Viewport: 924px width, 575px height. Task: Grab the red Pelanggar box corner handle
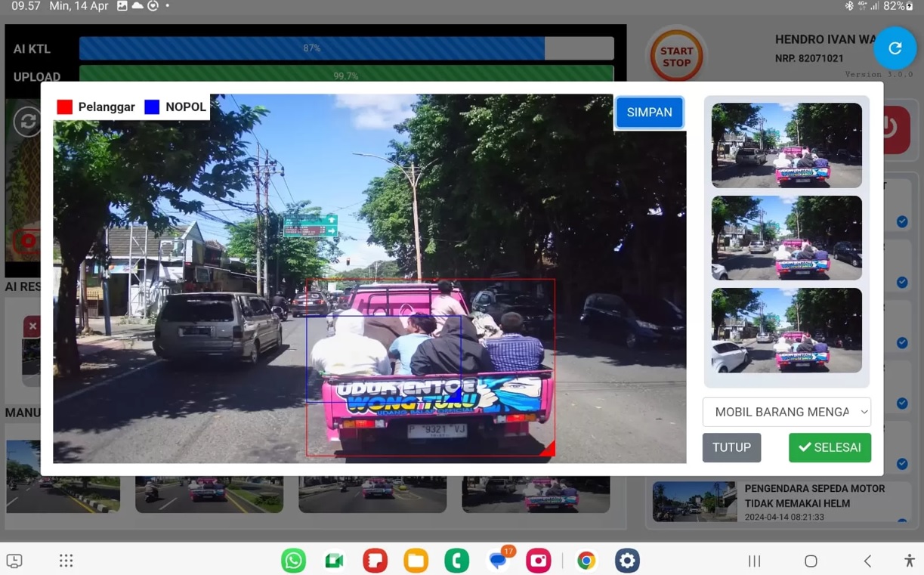(549, 450)
